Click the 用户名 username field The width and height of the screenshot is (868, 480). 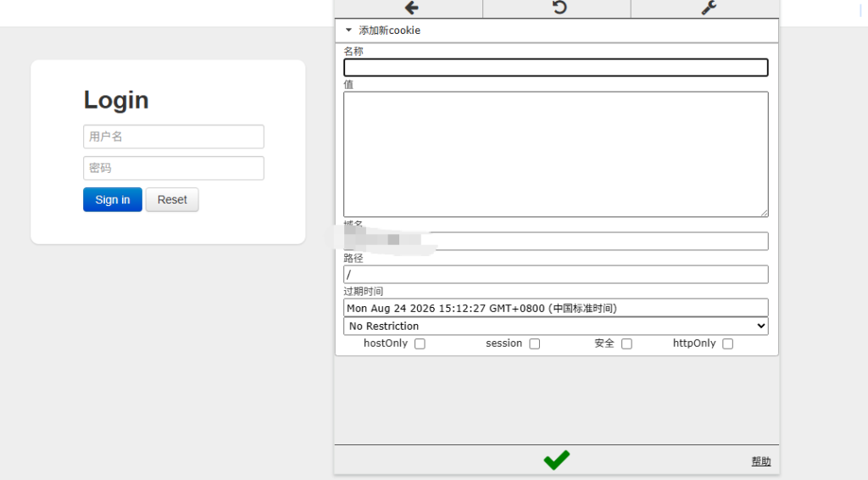tap(173, 137)
